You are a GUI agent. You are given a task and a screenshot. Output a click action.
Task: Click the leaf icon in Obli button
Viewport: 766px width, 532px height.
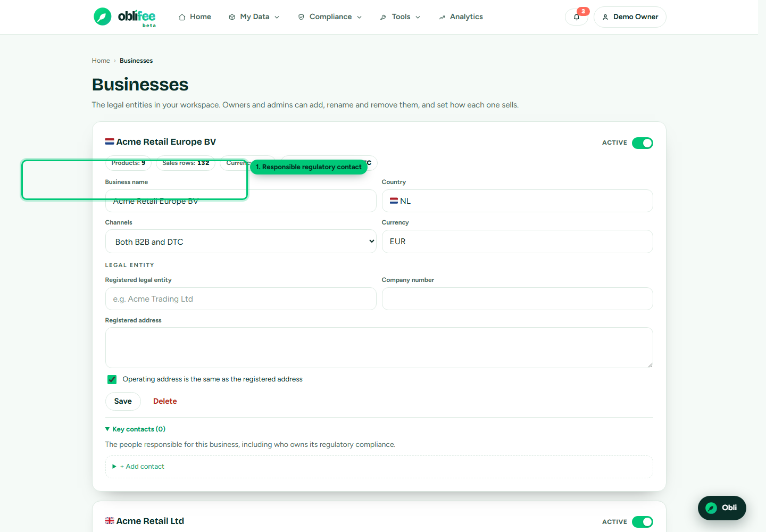[711, 508]
